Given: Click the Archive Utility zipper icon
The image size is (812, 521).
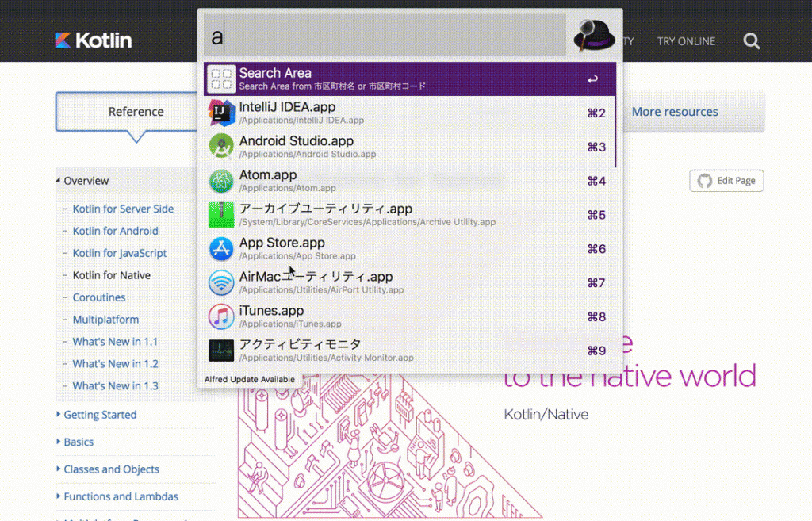Looking at the screenshot, I should (x=221, y=215).
